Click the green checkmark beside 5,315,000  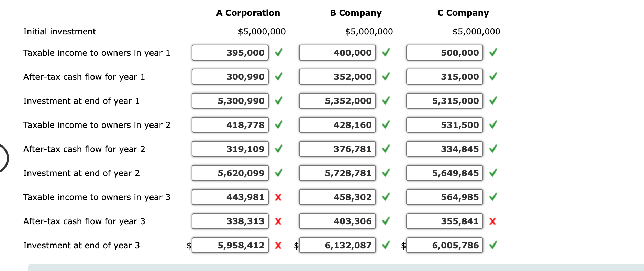coord(493,101)
